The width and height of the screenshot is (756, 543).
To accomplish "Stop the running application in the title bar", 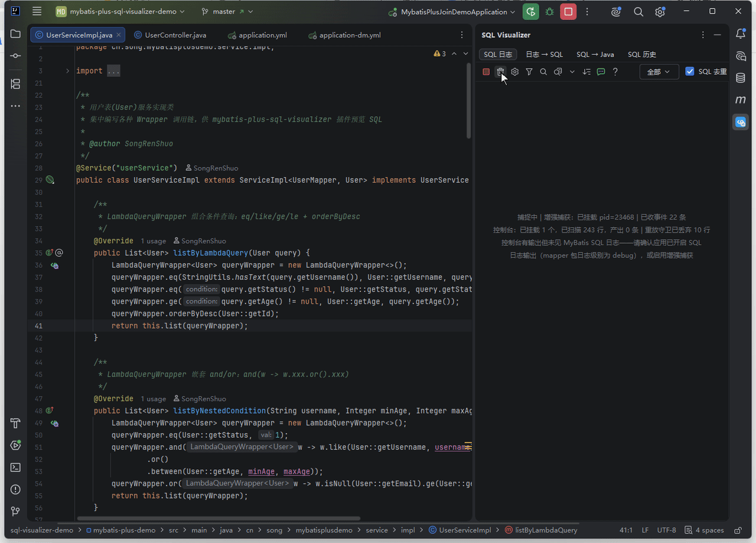I will tap(568, 12).
